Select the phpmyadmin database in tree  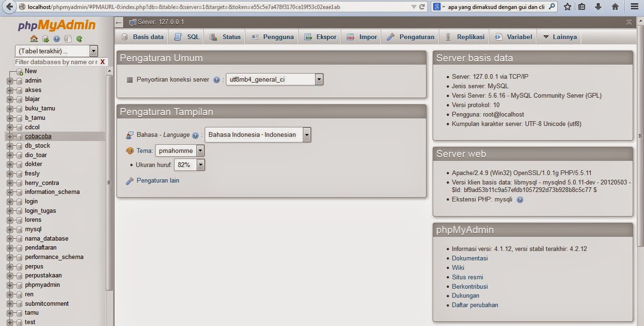pyautogui.click(x=42, y=285)
